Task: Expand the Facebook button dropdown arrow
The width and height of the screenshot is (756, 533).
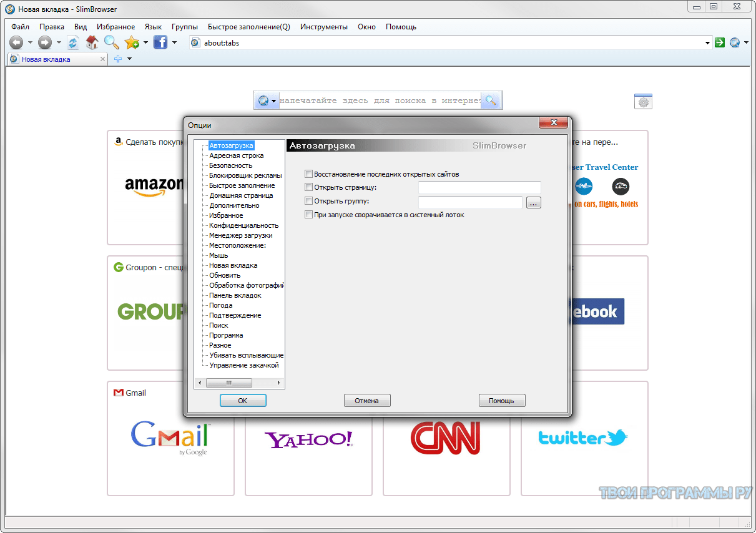Action: point(174,42)
